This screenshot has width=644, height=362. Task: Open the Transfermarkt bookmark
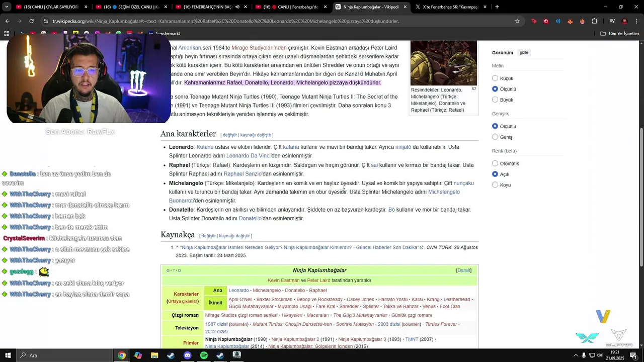coord(165,34)
